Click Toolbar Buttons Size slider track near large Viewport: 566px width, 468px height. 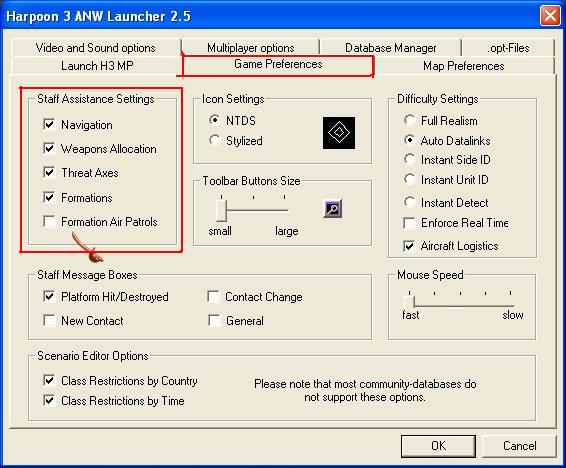(x=284, y=210)
